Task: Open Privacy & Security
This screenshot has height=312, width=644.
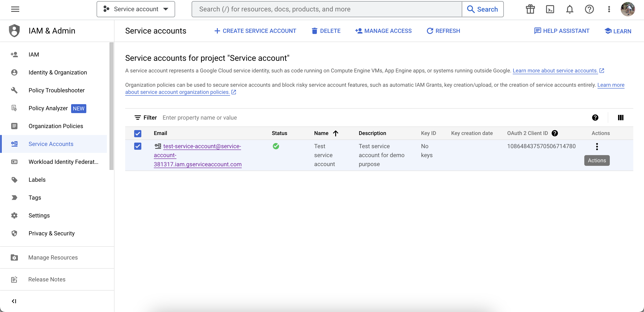Action: (x=53, y=233)
